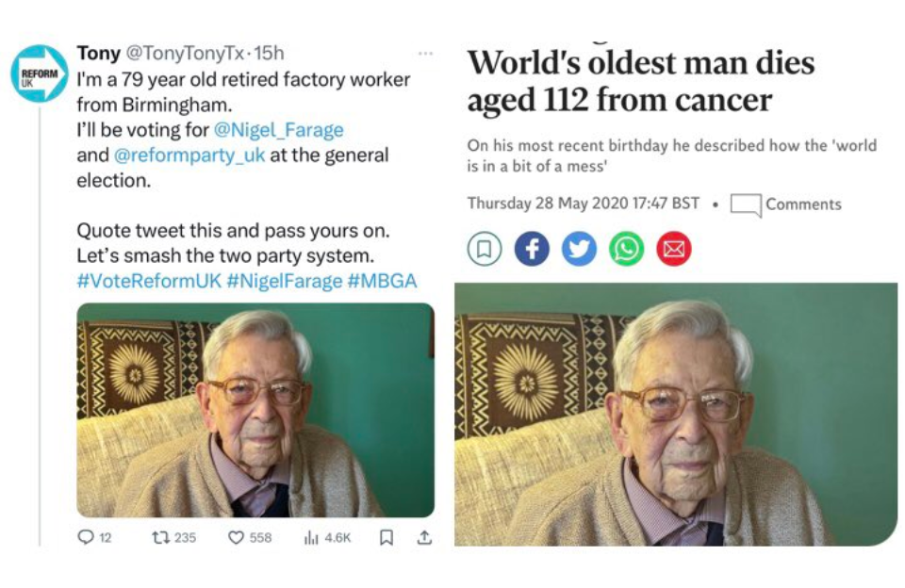Open the tweet's three-dot more menu
Screen dimensions: 905x588
426,54
